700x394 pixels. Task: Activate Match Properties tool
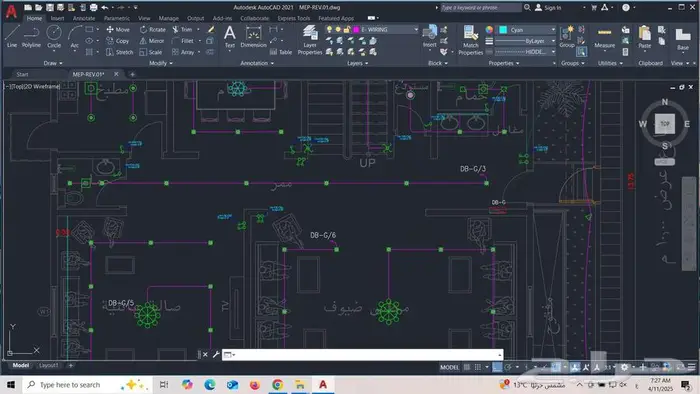[470, 40]
